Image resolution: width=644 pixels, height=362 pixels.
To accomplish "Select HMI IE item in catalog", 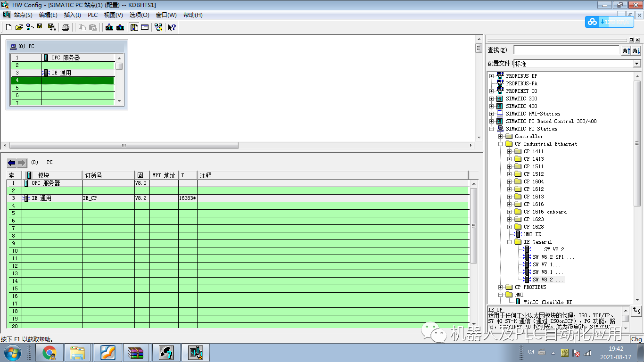I will point(532,234).
